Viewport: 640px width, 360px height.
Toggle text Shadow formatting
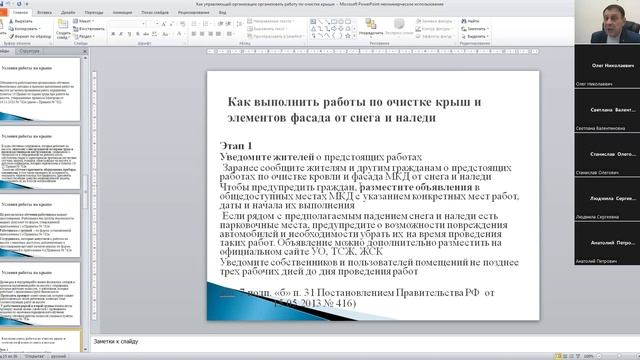[x=138, y=34]
